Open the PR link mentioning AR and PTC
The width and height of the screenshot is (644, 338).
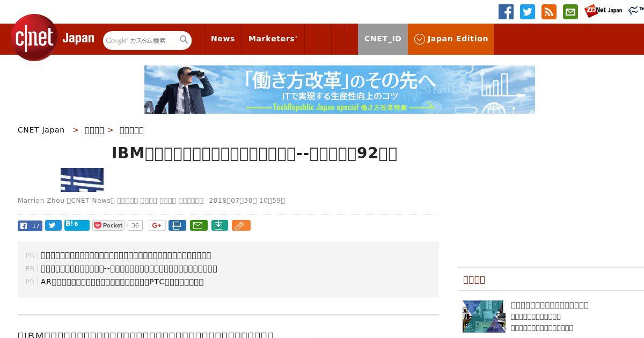[122, 282]
